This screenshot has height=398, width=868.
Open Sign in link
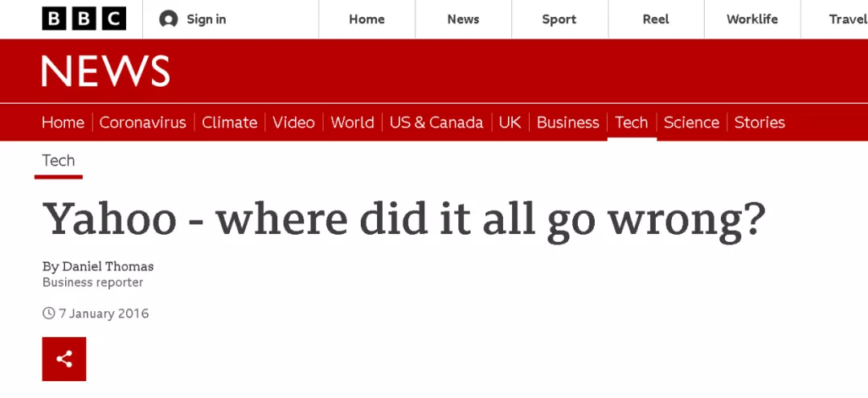(207, 19)
